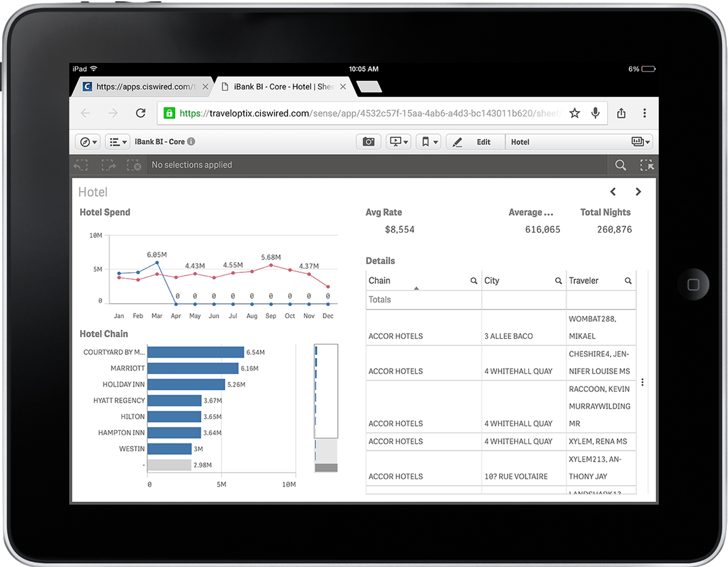This screenshot has width=728, height=567.
Task: Click the Traveler column header
Action: [x=583, y=280]
